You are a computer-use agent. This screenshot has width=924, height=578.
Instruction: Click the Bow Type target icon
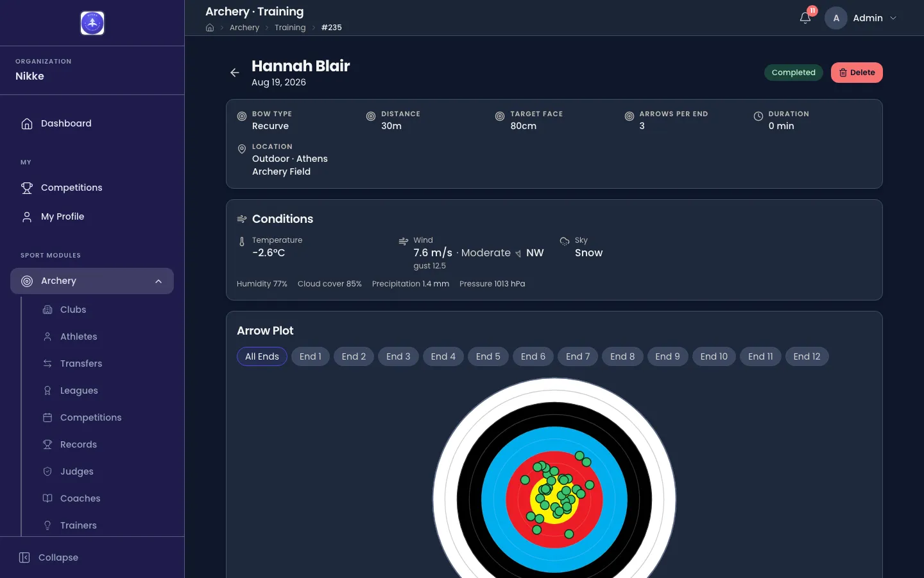[242, 116]
